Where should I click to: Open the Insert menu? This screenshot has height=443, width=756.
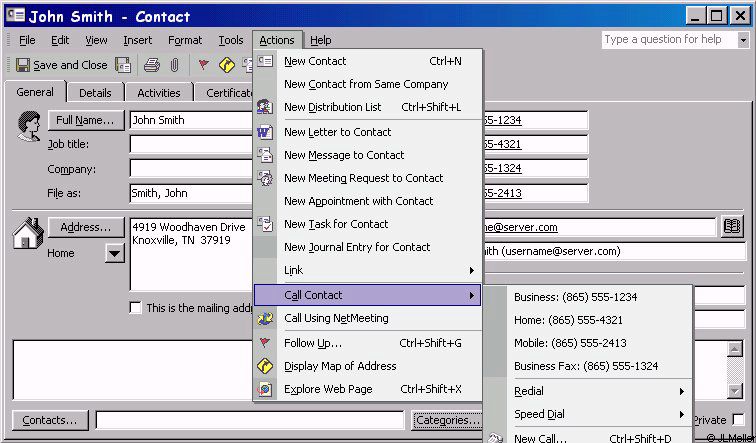[x=137, y=40]
